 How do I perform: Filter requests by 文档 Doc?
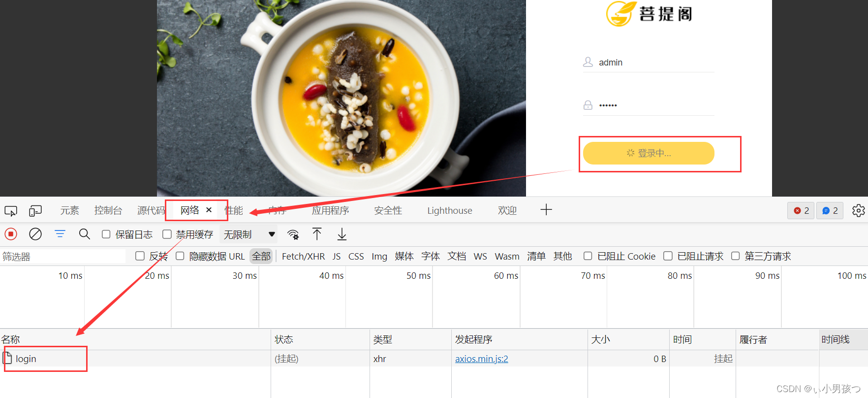(x=457, y=256)
